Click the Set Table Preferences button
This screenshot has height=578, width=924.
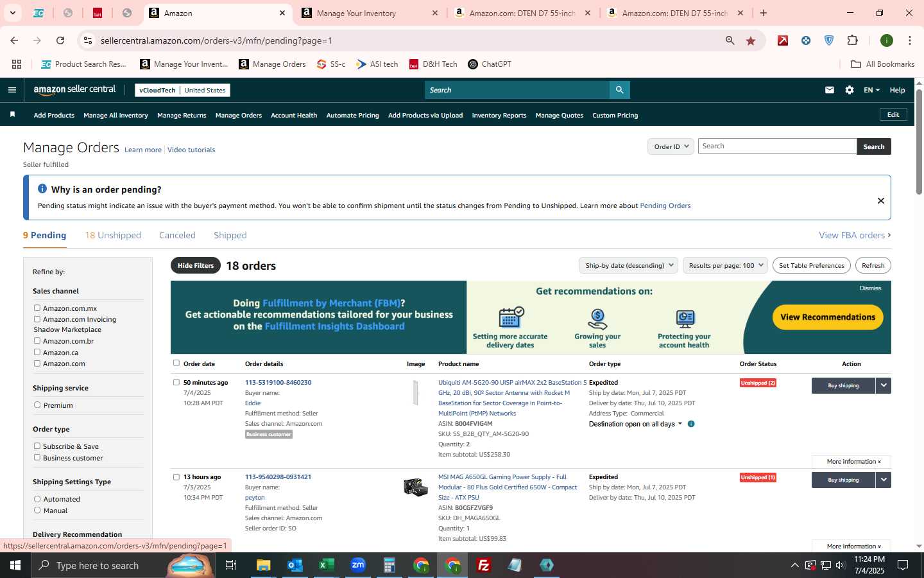click(812, 265)
